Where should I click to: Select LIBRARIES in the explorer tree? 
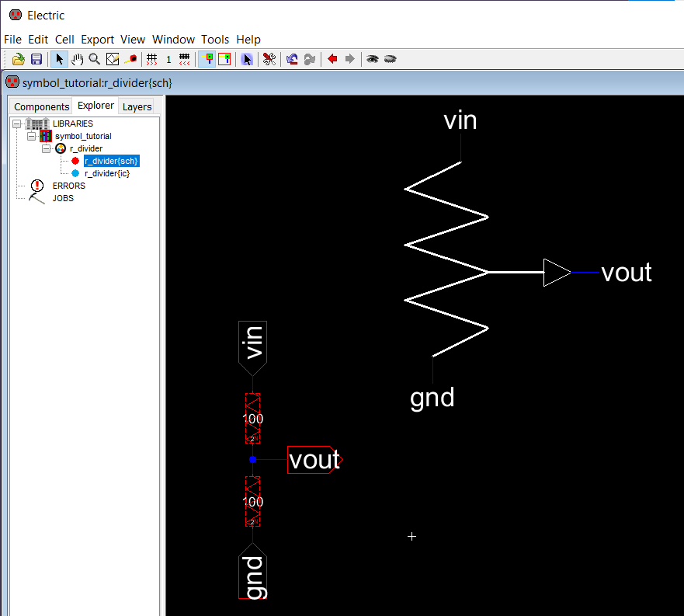(73, 124)
